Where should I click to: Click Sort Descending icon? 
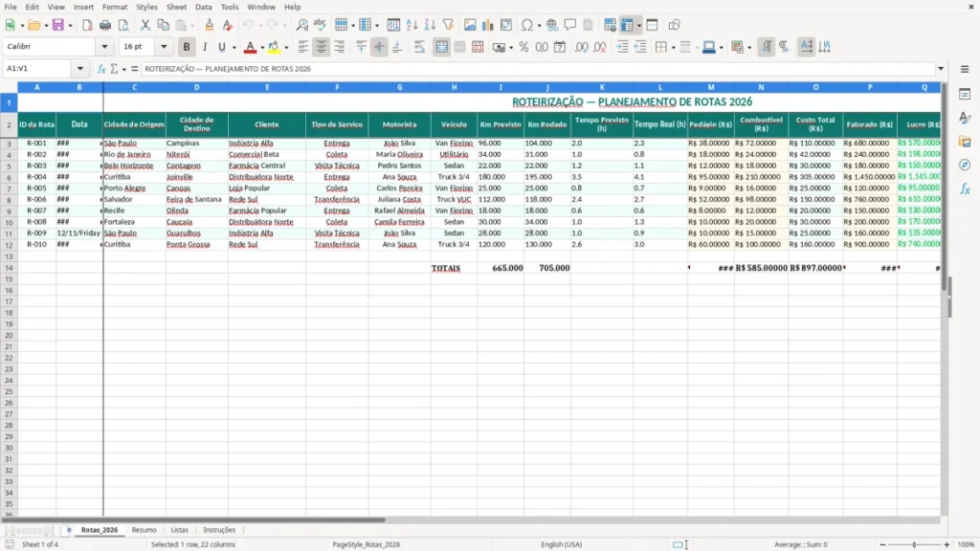pos(430,25)
